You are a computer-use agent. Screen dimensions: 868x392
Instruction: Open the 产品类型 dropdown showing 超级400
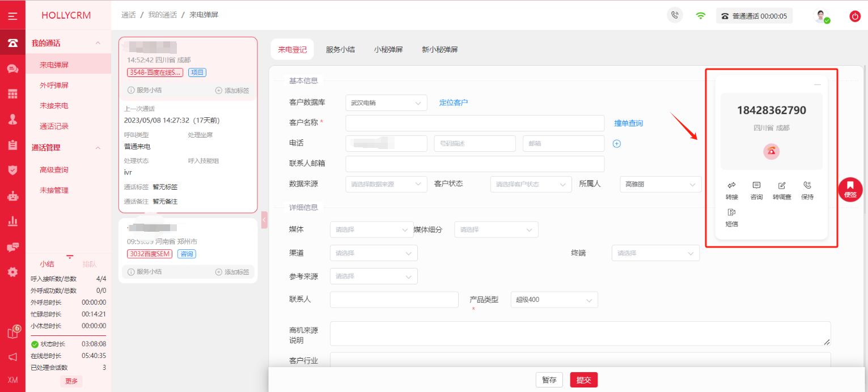point(554,300)
